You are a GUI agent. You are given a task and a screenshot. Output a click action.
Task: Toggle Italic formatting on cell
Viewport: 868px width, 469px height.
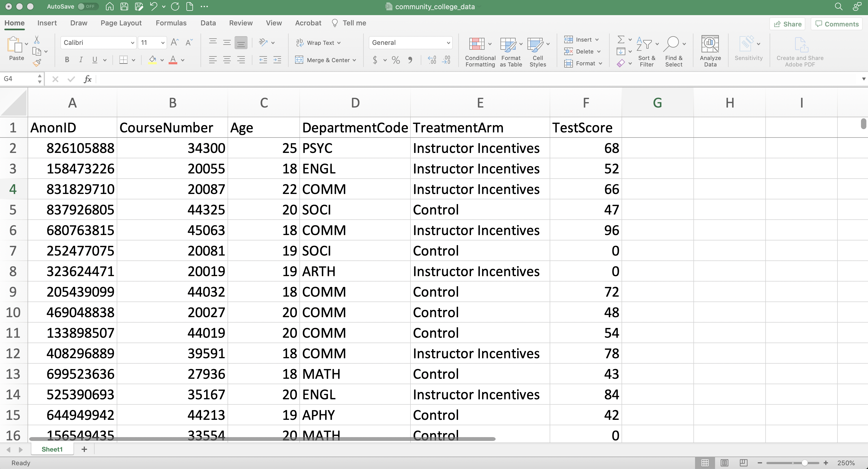[80, 59]
